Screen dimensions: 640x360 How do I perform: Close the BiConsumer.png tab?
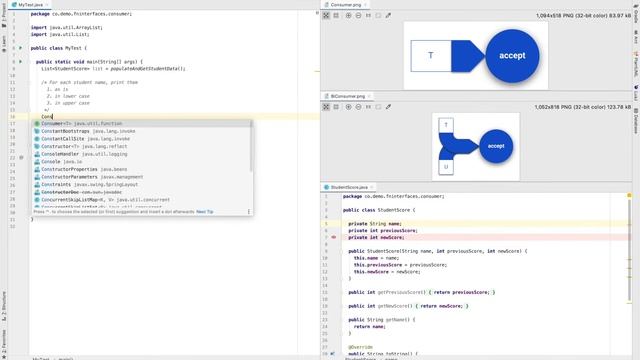369,96
